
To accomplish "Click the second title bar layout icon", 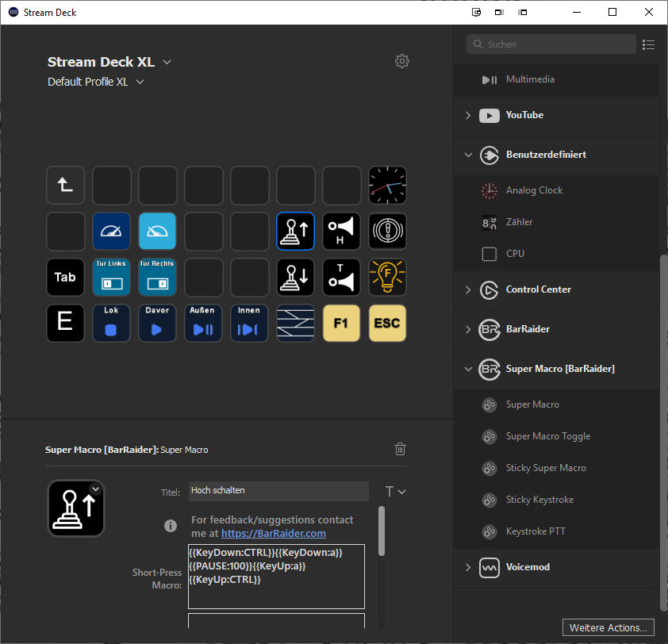I will [499, 13].
